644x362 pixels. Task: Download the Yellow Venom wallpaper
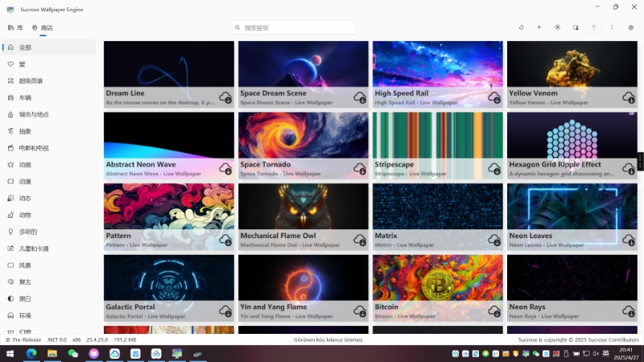(x=629, y=97)
